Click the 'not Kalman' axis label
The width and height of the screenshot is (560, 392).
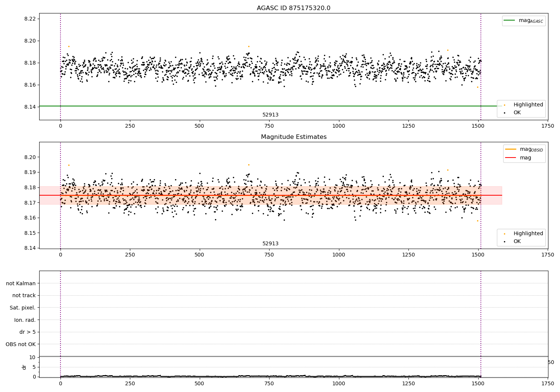coord(21,283)
